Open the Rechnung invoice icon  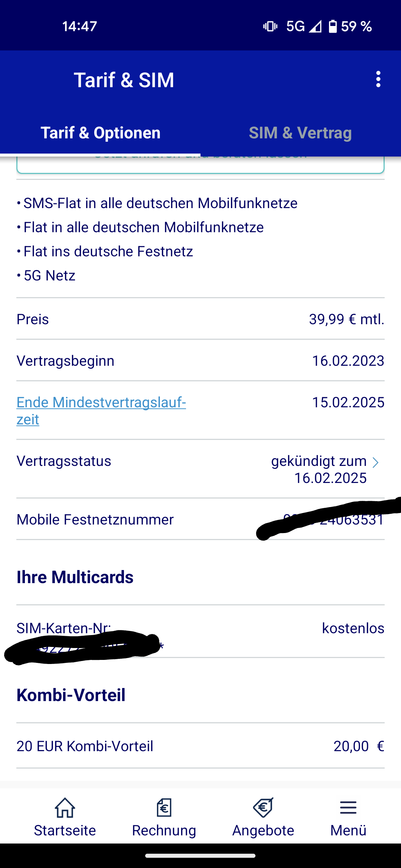tap(164, 808)
